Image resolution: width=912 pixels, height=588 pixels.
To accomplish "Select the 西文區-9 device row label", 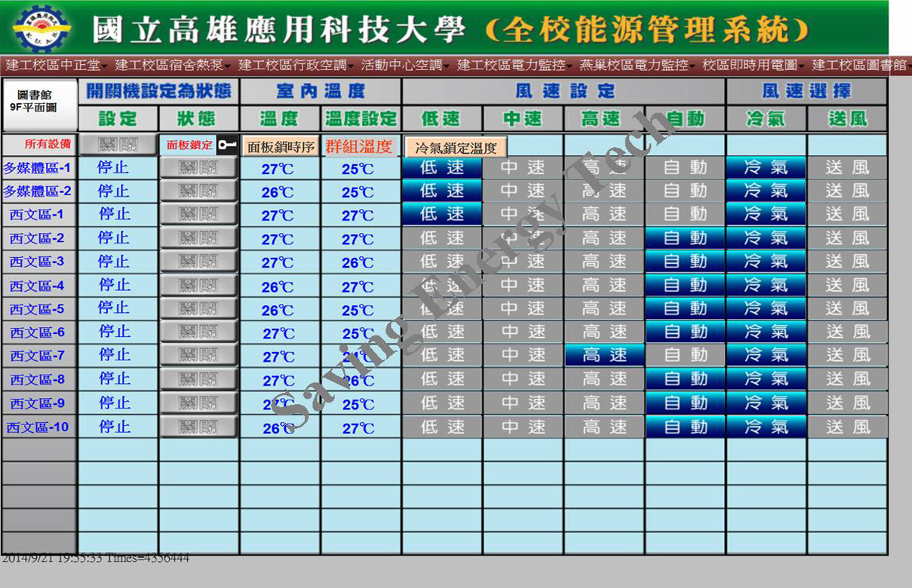I will [38, 403].
